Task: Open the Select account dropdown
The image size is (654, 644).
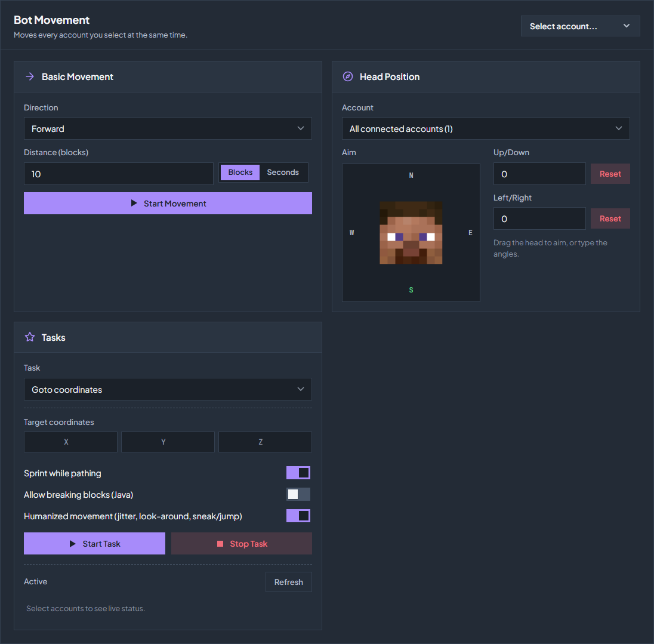Action: point(580,26)
